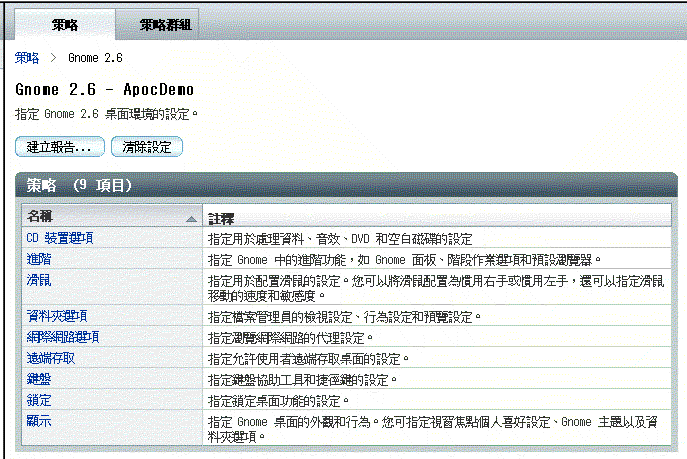
Task: Click the 滑鼠 row description text
Action: coord(436,288)
